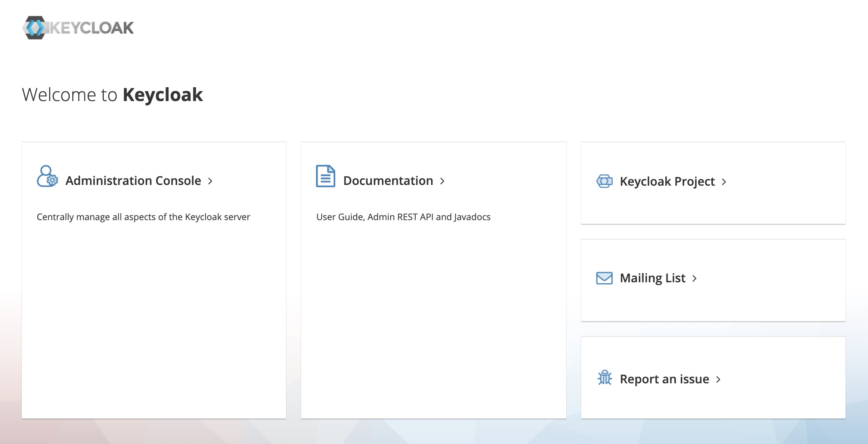The width and height of the screenshot is (868, 444).
Task: Open the Documentation link
Action: [x=388, y=181]
